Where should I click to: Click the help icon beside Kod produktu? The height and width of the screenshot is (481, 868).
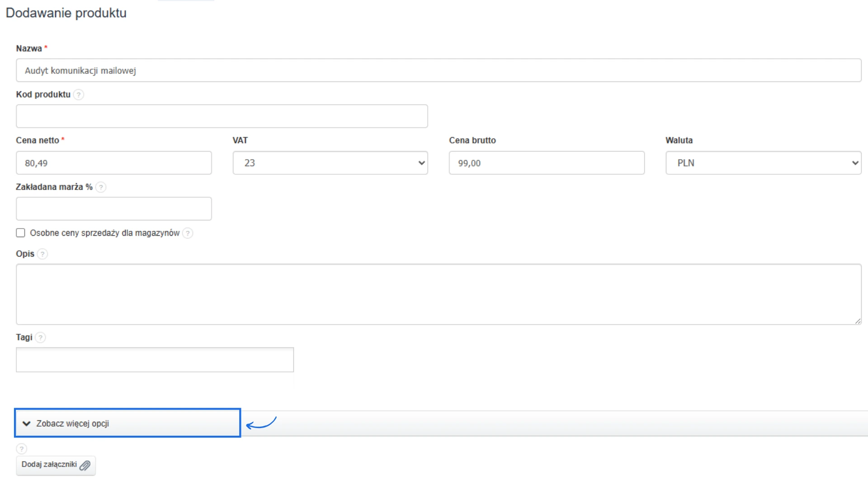tap(79, 95)
